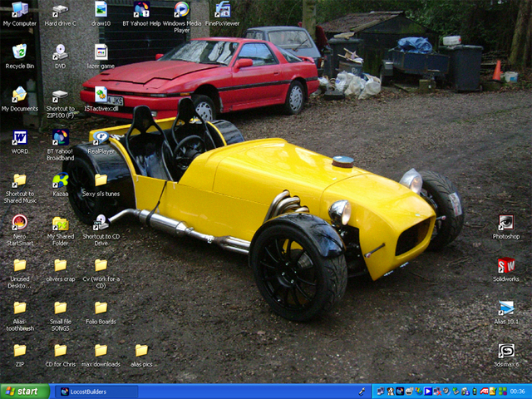
Task: Open the Cv (Work for a CD) folder
Action: (x=101, y=273)
